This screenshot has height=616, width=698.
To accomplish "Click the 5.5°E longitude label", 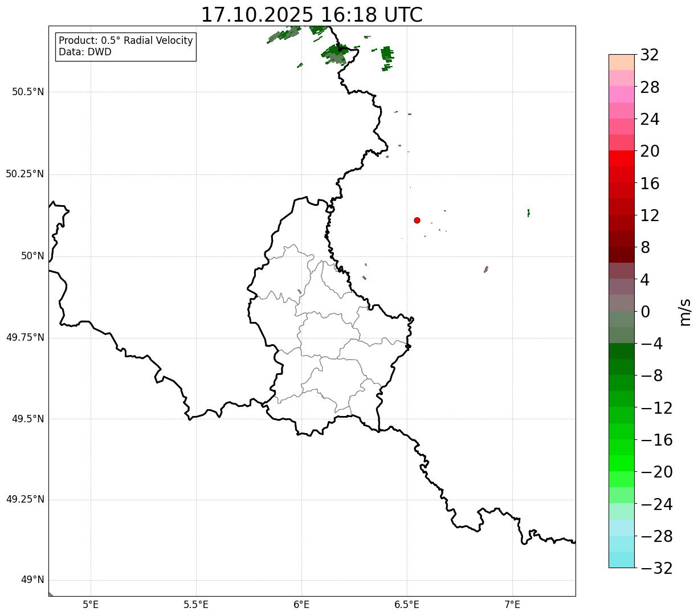I will (196, 605).
